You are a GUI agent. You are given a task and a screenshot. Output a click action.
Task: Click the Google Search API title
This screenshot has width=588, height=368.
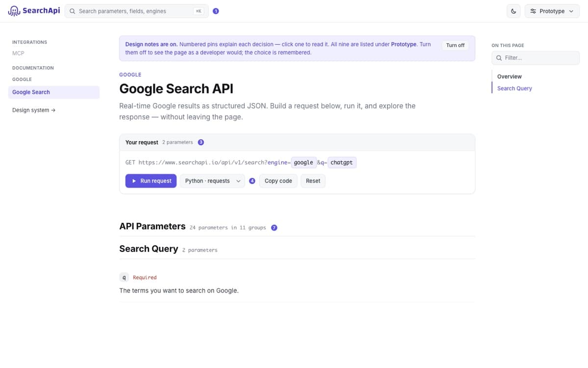[176, 89]
